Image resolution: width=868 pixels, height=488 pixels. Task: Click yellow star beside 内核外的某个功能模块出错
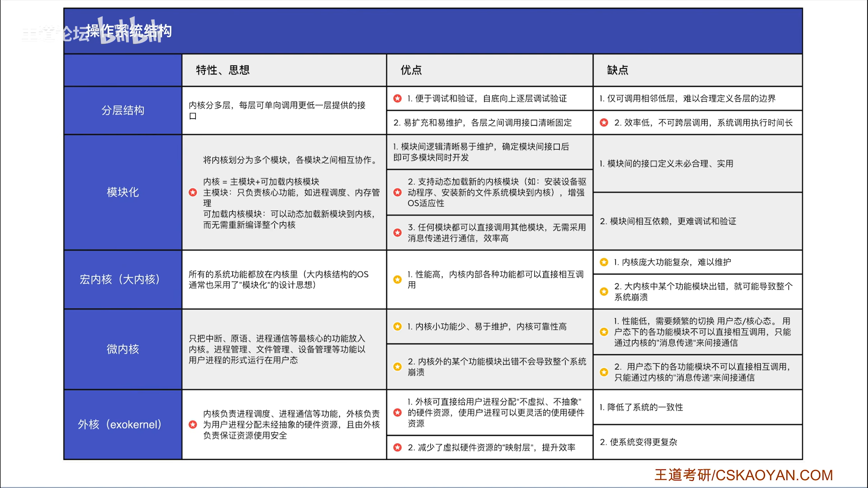(x=397, y=367)
